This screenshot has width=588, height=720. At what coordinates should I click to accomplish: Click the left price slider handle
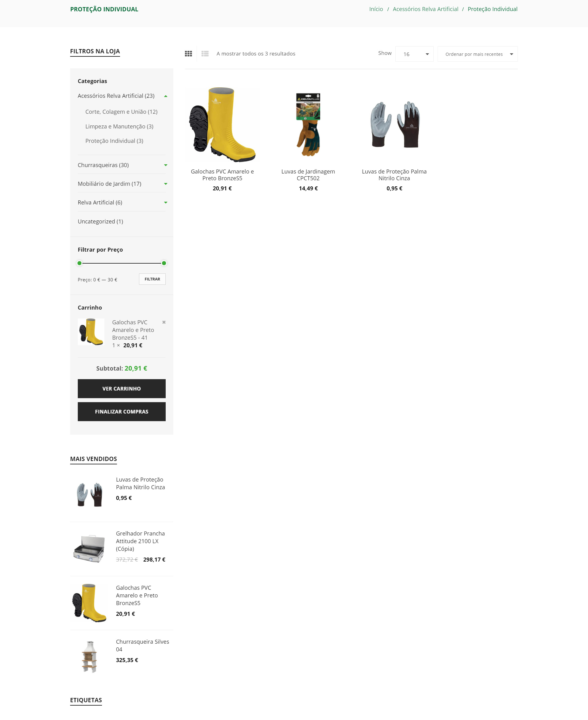click(80, 263)
